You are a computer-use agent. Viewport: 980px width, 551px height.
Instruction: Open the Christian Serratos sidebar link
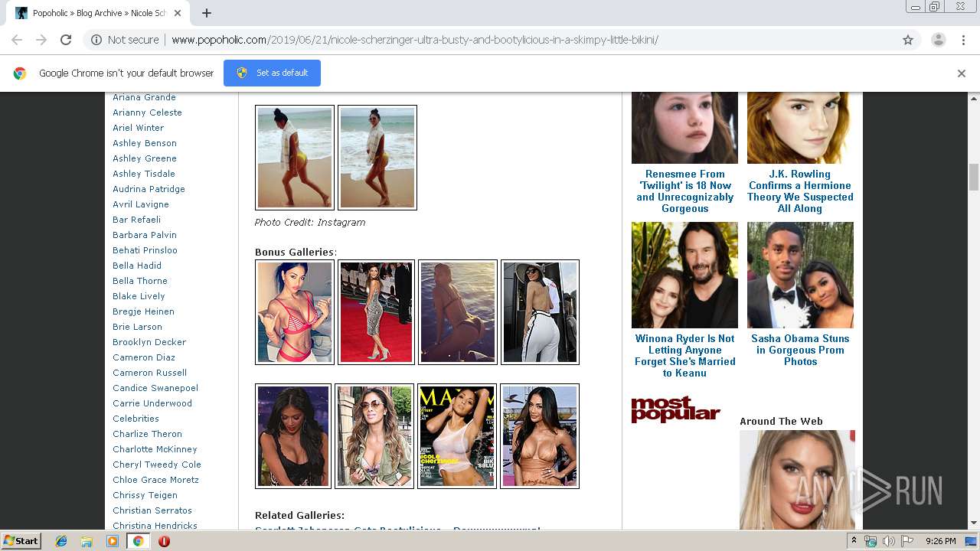[x=152, y=510]
